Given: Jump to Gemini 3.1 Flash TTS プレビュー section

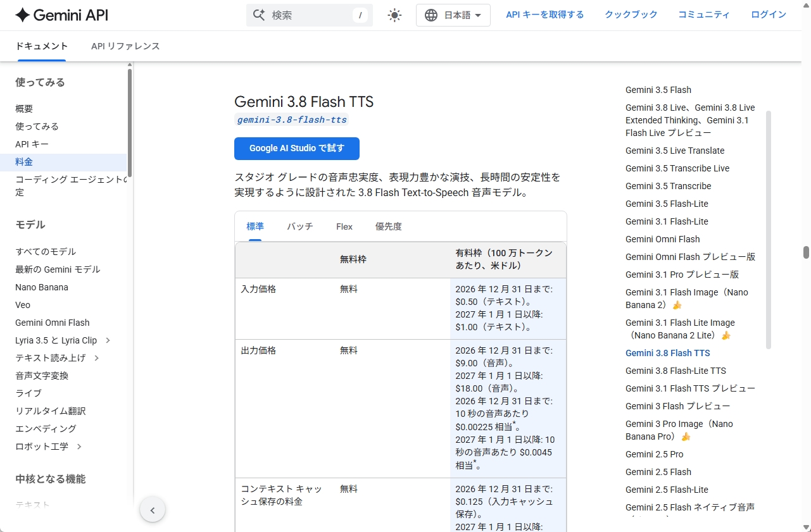Looking at the screenshot, I should 690,388.
